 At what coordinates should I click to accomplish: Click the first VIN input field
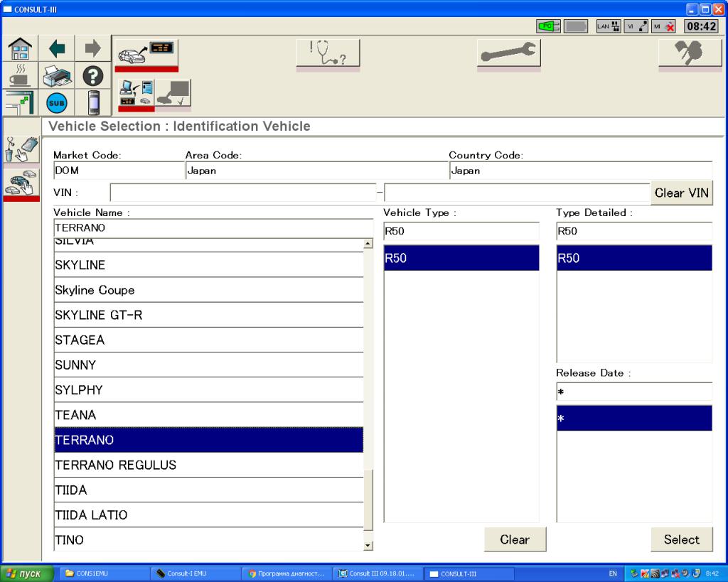pyautogui.click(x=242, y=193)
